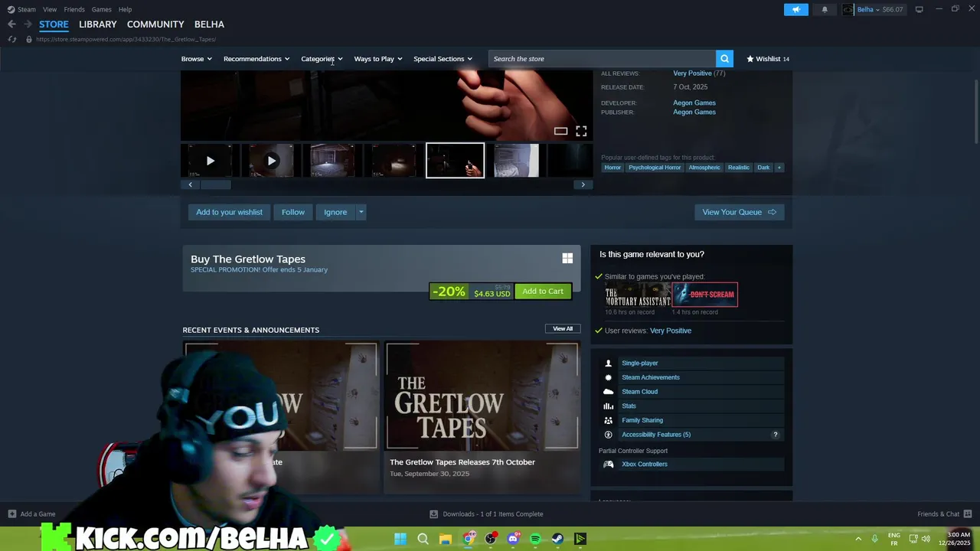Switch to the LIBRARY tab
Viewport: 980px width, 551px height.
point(98,24)
